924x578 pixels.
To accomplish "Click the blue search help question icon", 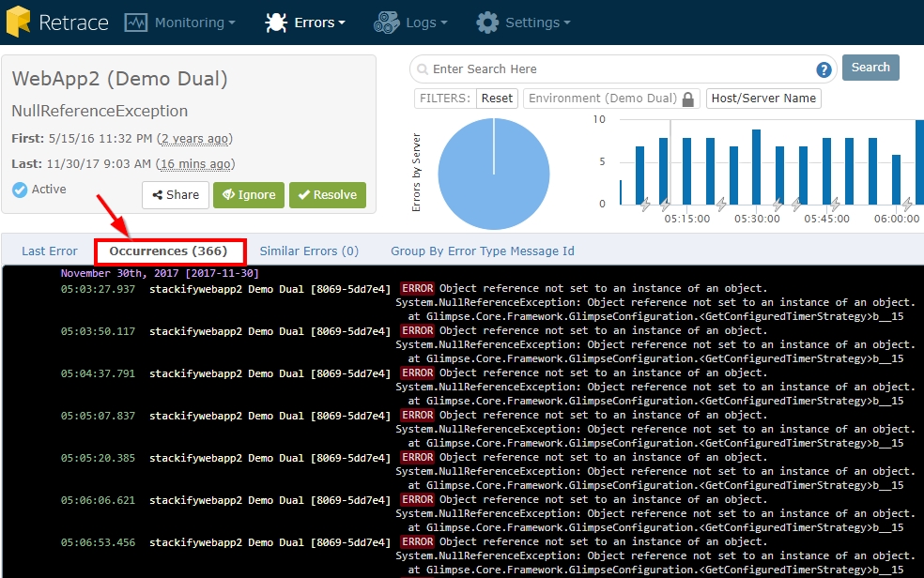I will [824, 70].
